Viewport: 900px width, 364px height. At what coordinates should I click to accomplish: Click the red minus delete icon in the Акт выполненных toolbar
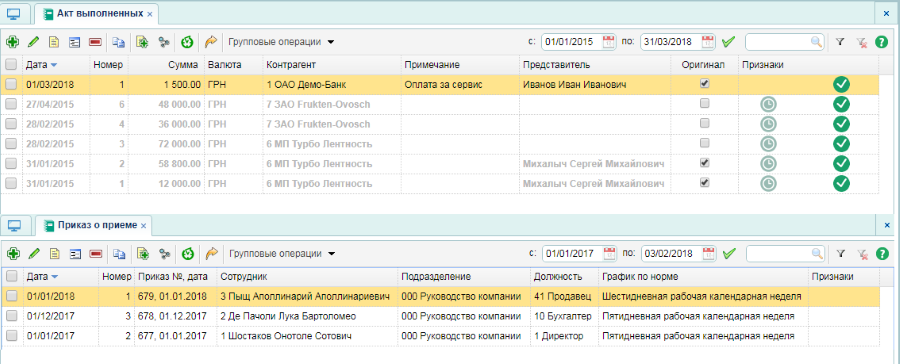pyautogui.click(x=95, y=42)
